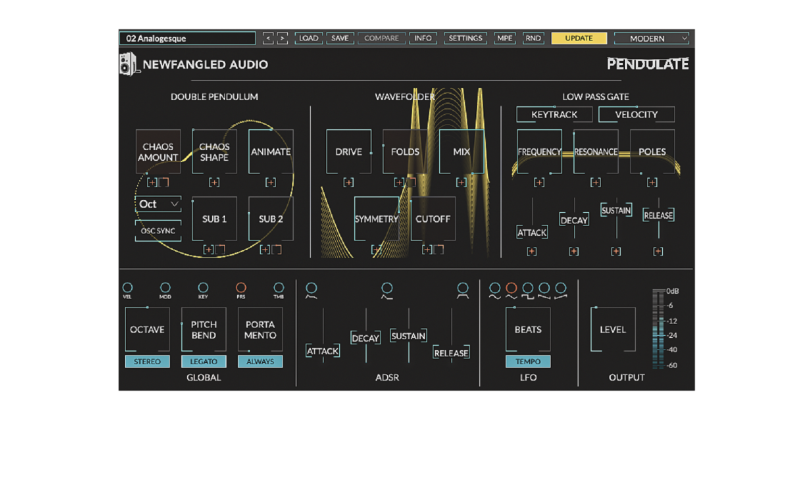800x500 pixels.
Task: Add modulation under Chaos Shape knob
Action: [x=214, y=182]
